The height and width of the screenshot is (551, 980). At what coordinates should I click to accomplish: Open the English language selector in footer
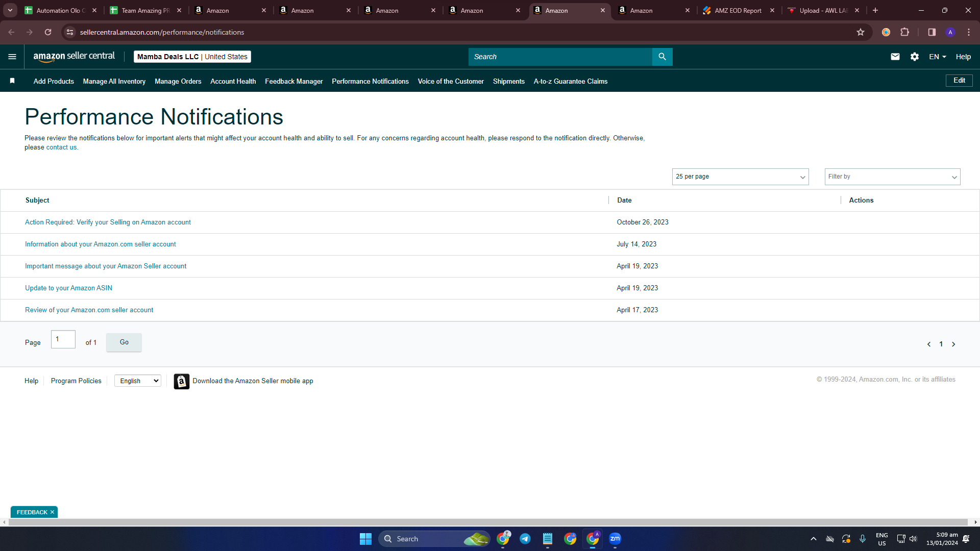(x=138, y=381)
